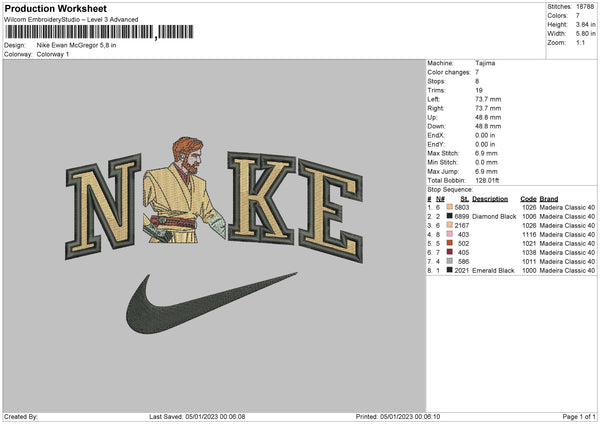Click the 'Up:' label
Image resolution: width=600 pixels, height=424 pixels.
tap(432, 117)
